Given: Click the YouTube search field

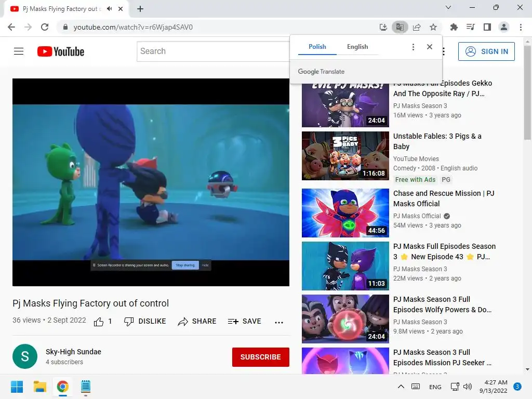Looking at the screenshot, I should [213, 51].
